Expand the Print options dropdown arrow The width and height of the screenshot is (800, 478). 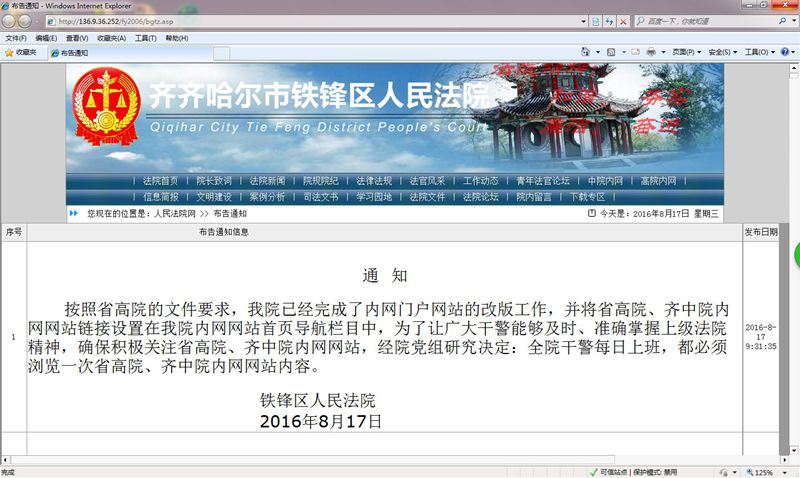(x=663, y=52)
